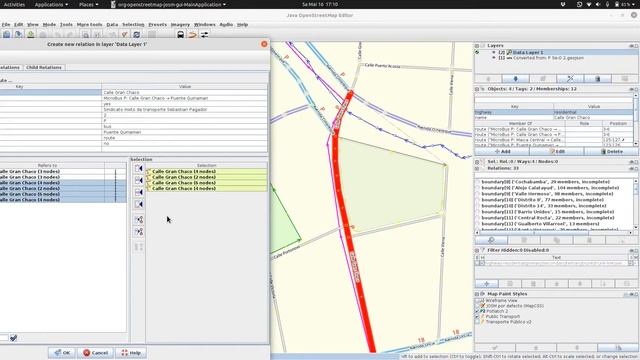Toggle Potlatch 2 style checkbox
The width and height of the screenshot is (640, 360).
477,311
